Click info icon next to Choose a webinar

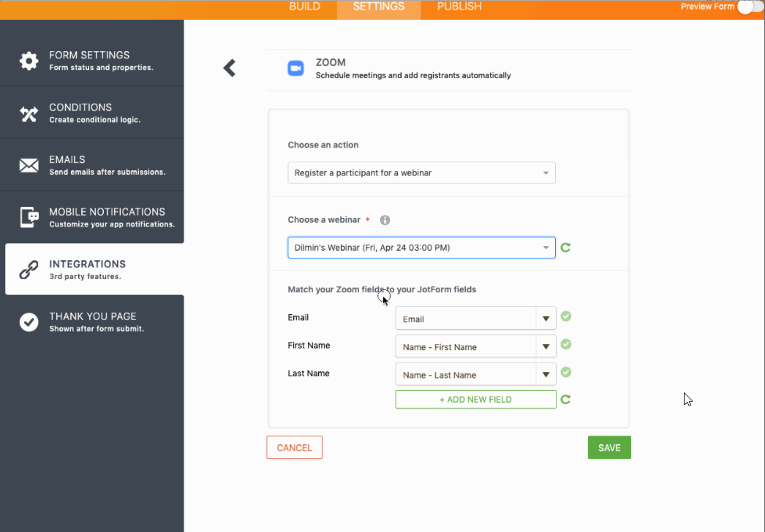point(385,220)
